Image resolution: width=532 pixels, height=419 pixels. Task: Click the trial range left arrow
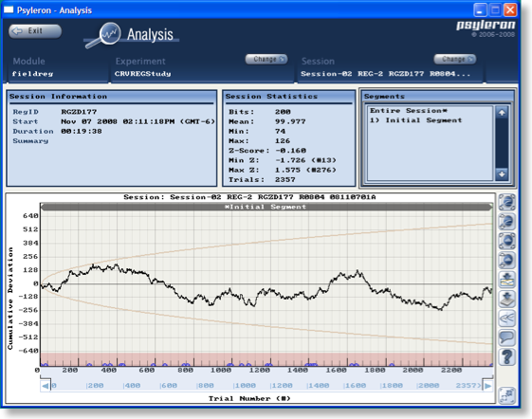[45, 386]
